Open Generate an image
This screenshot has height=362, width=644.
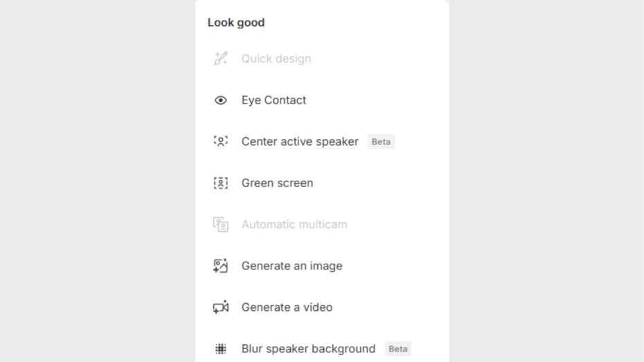point(292,266)
